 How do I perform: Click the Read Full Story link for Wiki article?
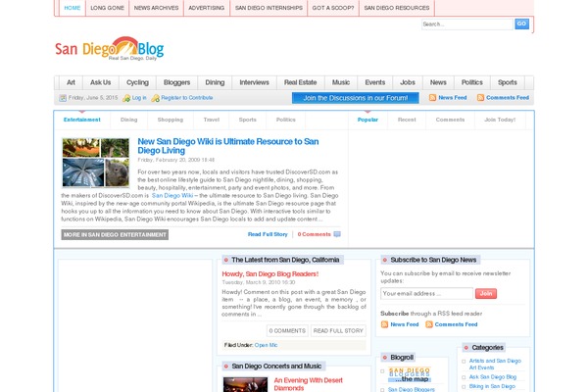click(x=268, y=234)
